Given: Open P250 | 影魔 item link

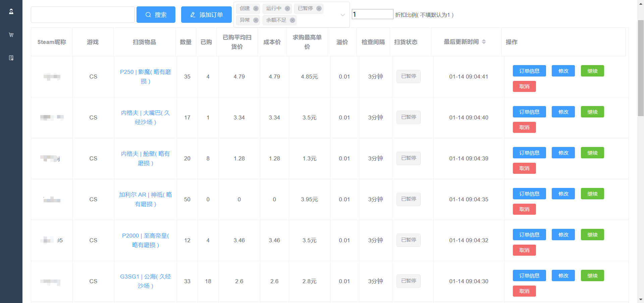Looking at the screenshot, I should click(x=146, y=77).
